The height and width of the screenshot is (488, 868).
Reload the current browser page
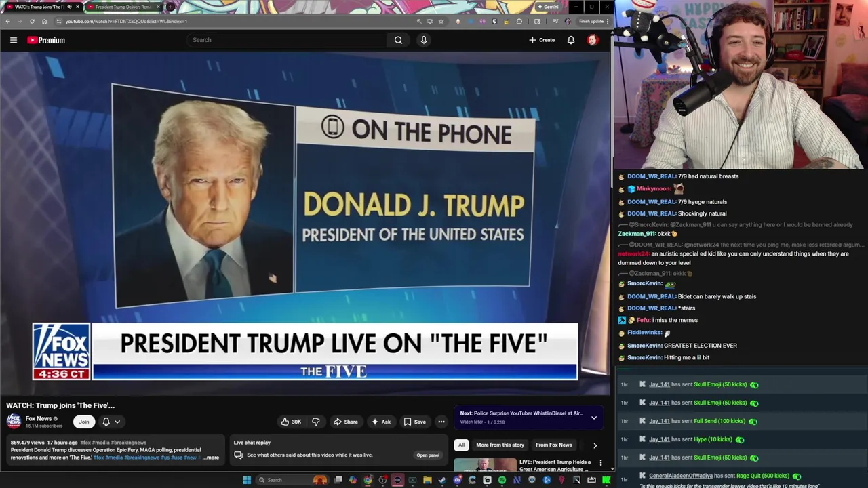[x=32, y=21]
